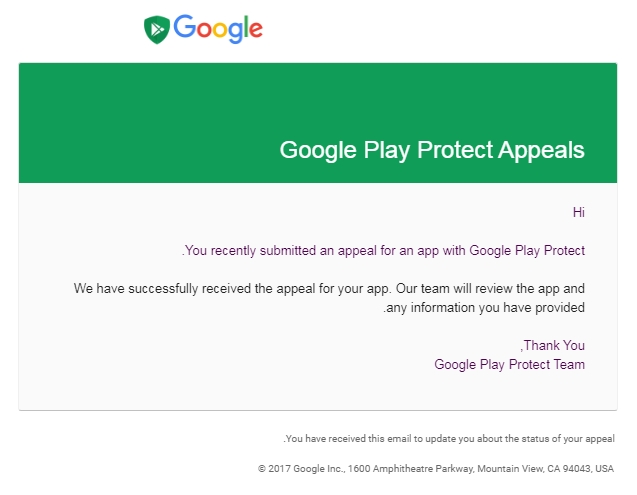Screen dimensions: 637x495
Task: Click "1600 Amphitheatre Parkway" address text
Action: coord(411,469)
